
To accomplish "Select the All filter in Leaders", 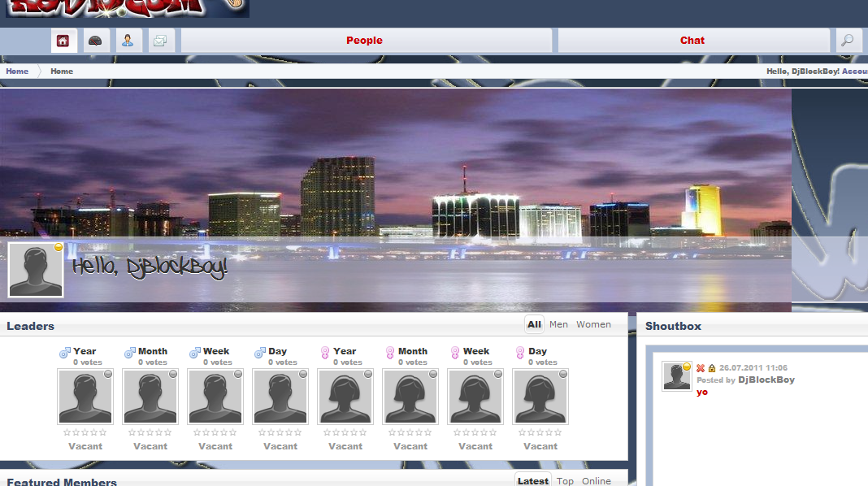I will coord(534,324).
